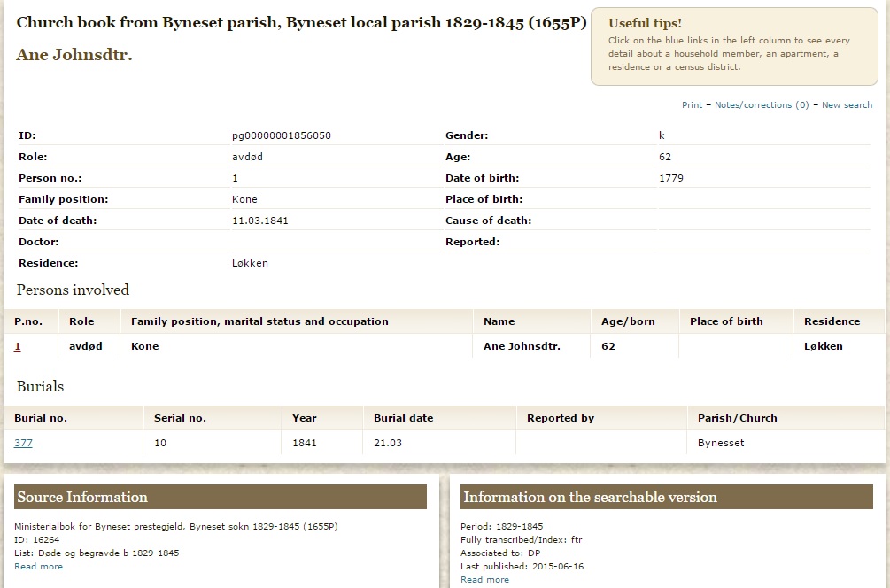Image resolution: width=890 pixels, height=588 pixels.
Task: Click Period: 1829-1845 text
Action: tap(502, 527)
